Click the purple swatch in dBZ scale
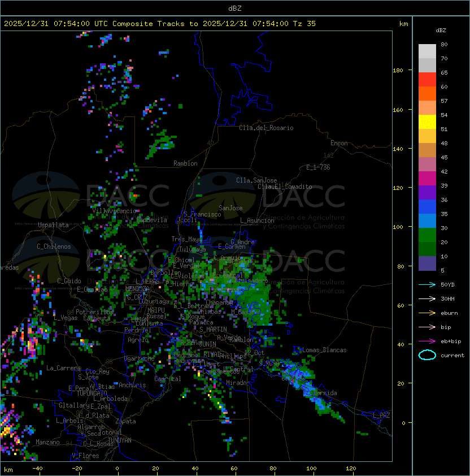 pos(427,192)
